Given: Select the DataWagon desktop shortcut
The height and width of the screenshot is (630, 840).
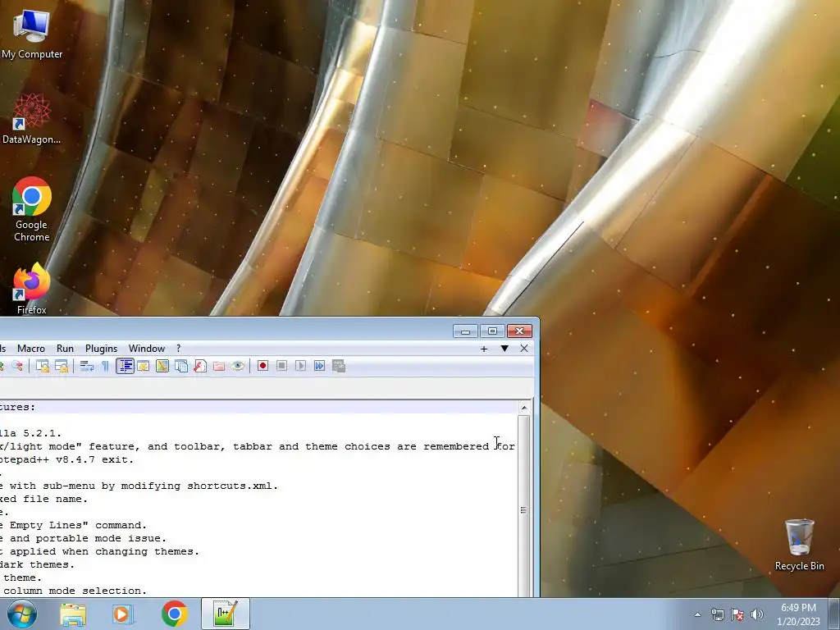Looking at the screenshot, I should click(32, 118).
